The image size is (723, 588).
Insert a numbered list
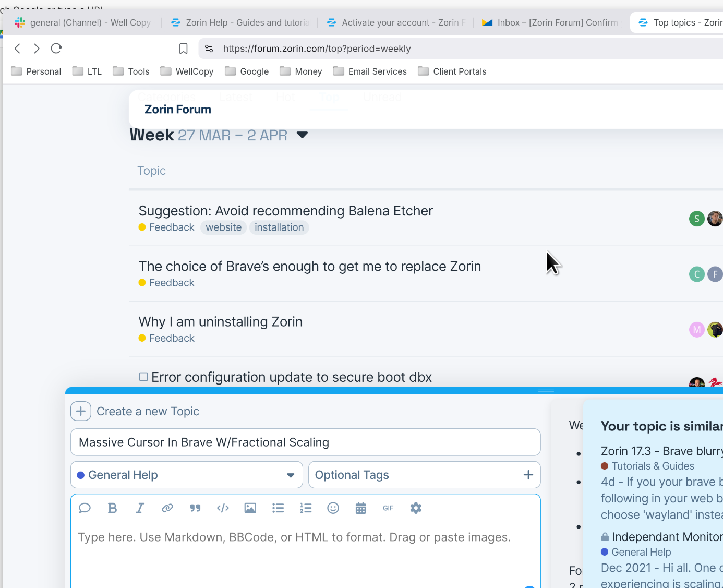[306, 508]
